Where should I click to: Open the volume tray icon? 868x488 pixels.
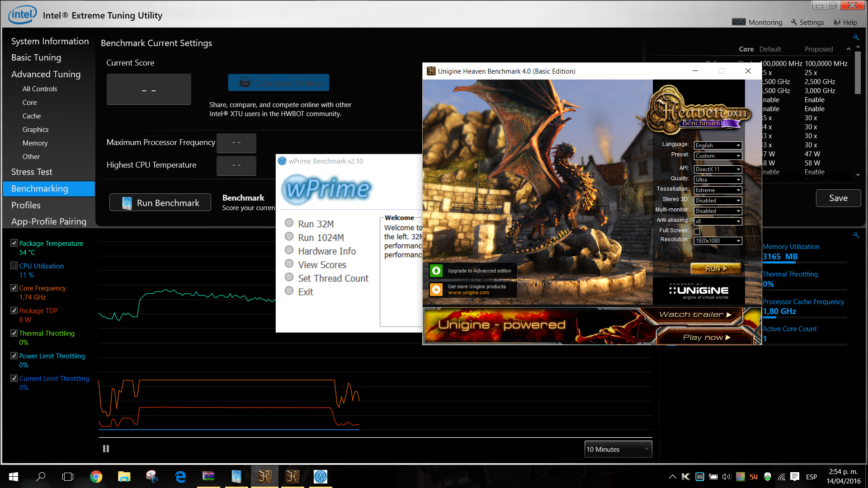[x=726, y=477]
